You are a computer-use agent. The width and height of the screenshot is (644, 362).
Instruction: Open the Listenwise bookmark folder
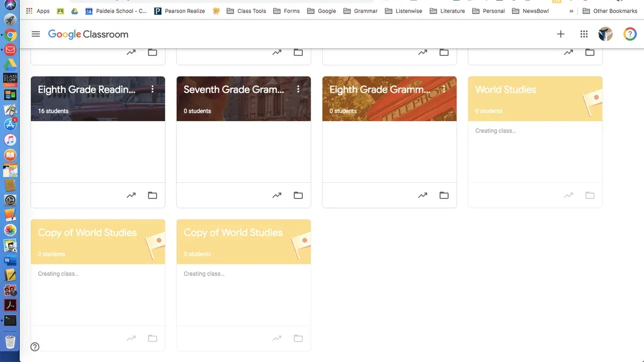pyautogui.click(x=403, y=11)
